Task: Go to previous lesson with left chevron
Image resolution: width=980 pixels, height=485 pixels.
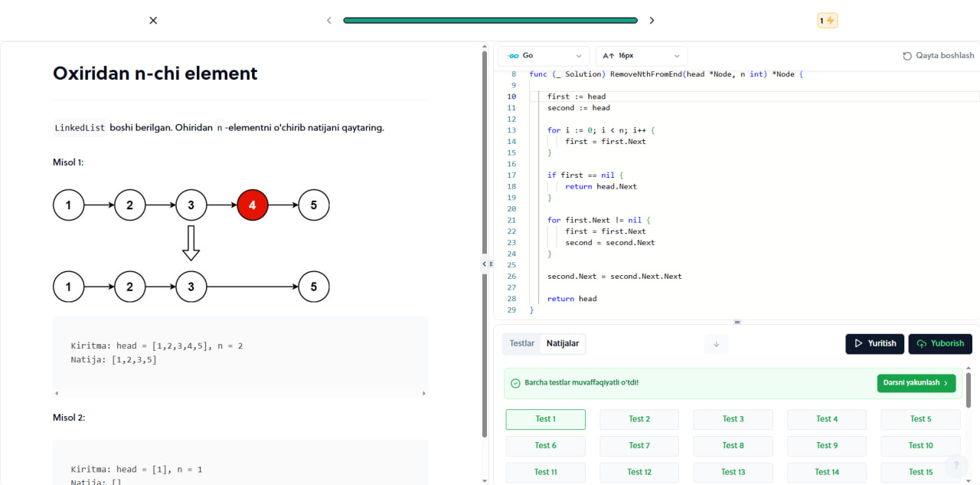Action: [x=329, y=21]
